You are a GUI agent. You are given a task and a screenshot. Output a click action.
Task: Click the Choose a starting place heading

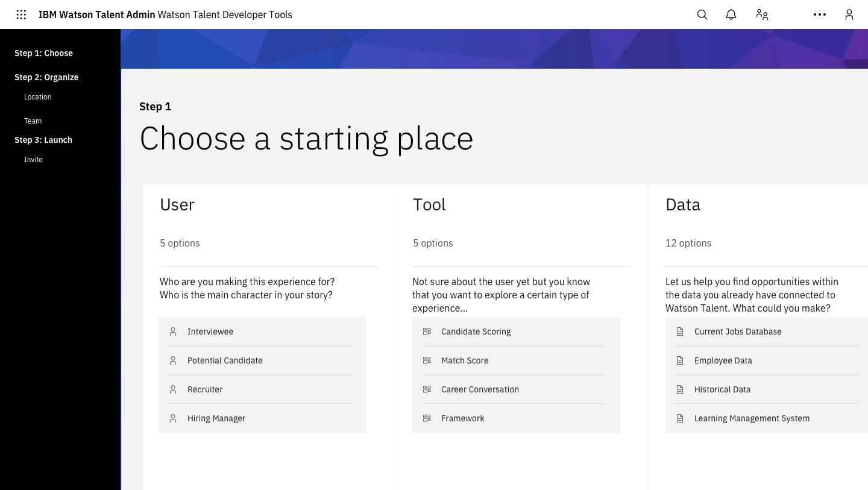click(306, 139)
